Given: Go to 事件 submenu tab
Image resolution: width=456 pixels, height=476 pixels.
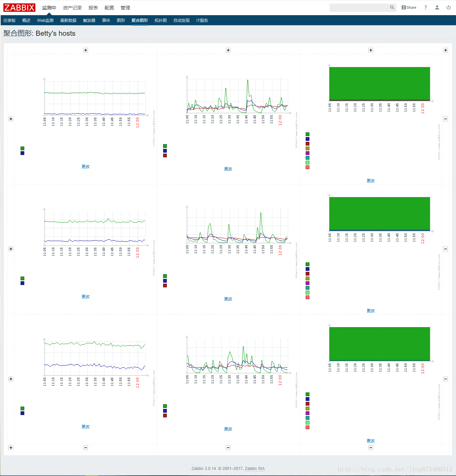Looking at the screenshot, I should [x=106, y=21].
